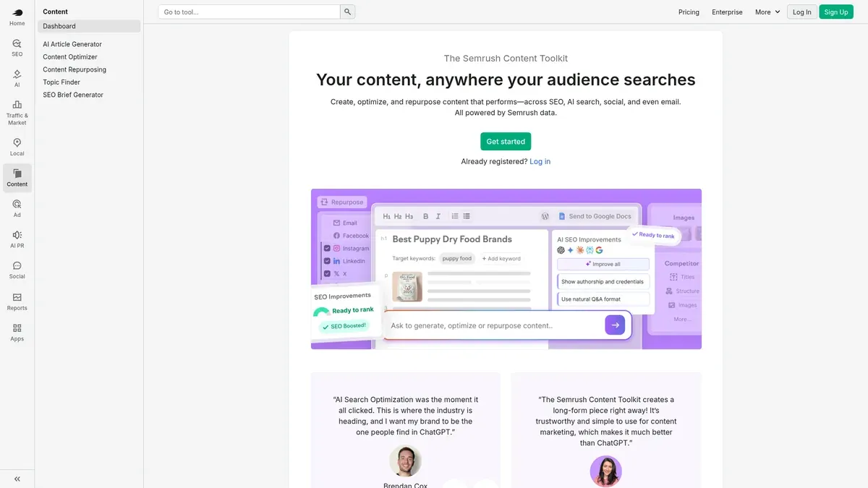The image size is (868, 488).
Task: Click the search magnifier button
Action: pyautogui.click(x=348, y=12)
